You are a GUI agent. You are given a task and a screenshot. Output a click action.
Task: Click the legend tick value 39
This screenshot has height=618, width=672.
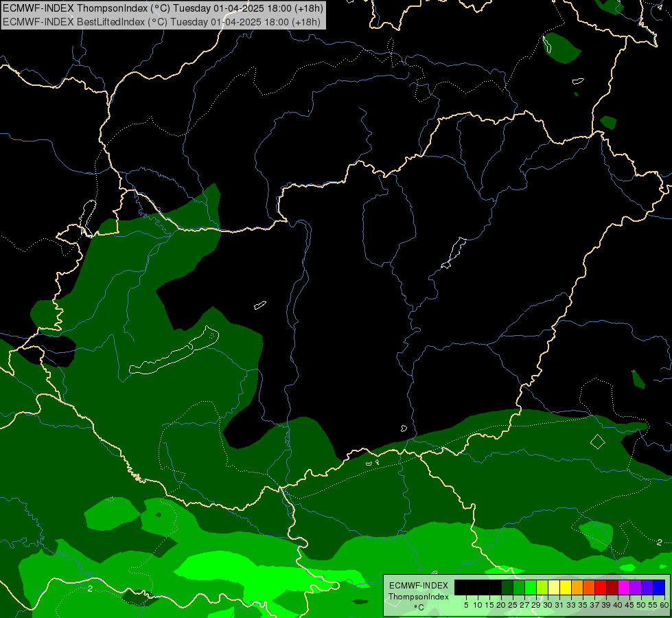coord(606,605)
